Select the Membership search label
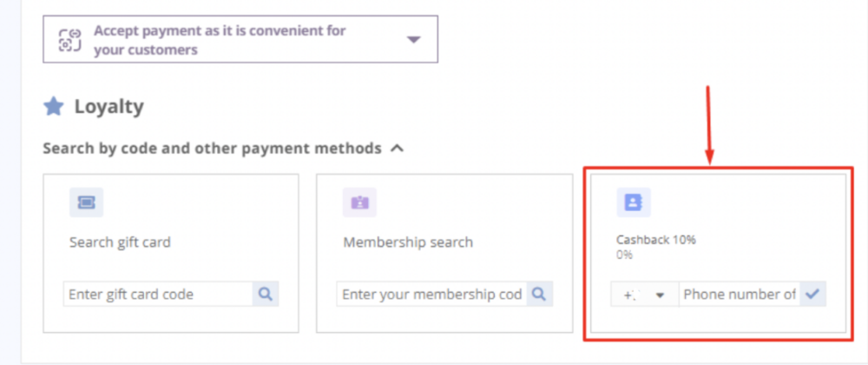This screenshot has width=868, height=365. [409, 242]
